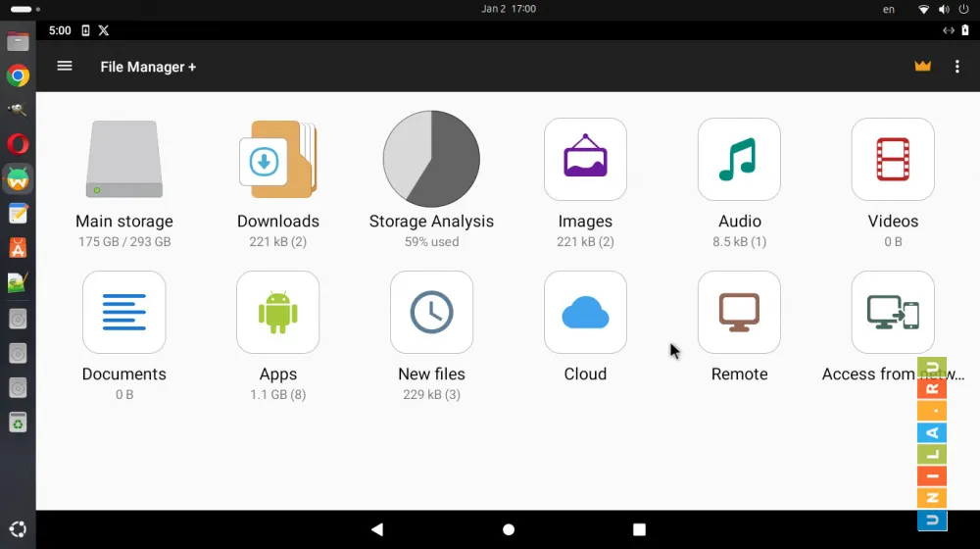Open the Documents category
The width and height of the screenshot is (980, 549).
(x=124, y=313)
